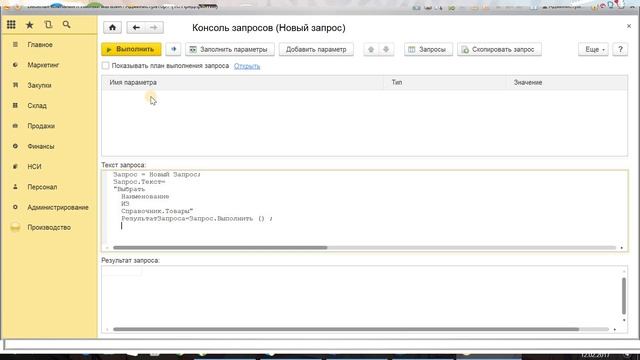
Task: Open the Маркетинг section
Action: click(43, 65)
